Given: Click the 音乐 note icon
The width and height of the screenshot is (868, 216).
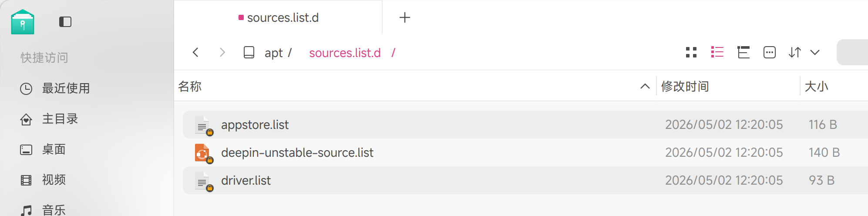Looking at the screenshot, I should 26,211.
